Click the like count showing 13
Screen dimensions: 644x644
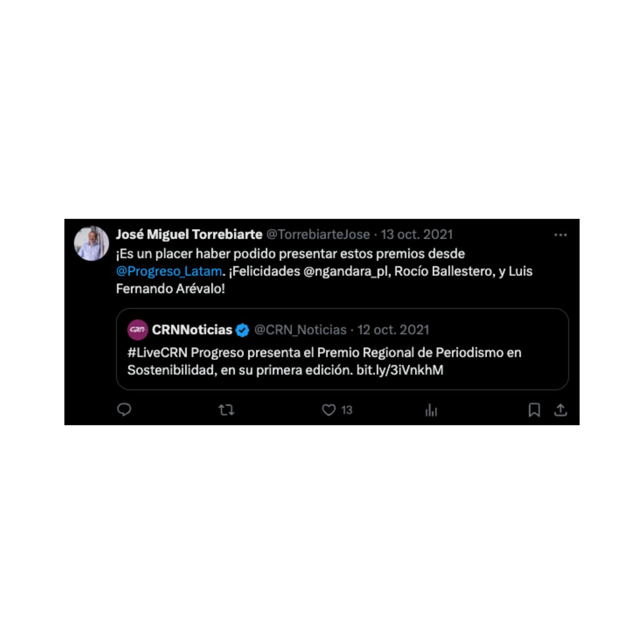point(347,410)
